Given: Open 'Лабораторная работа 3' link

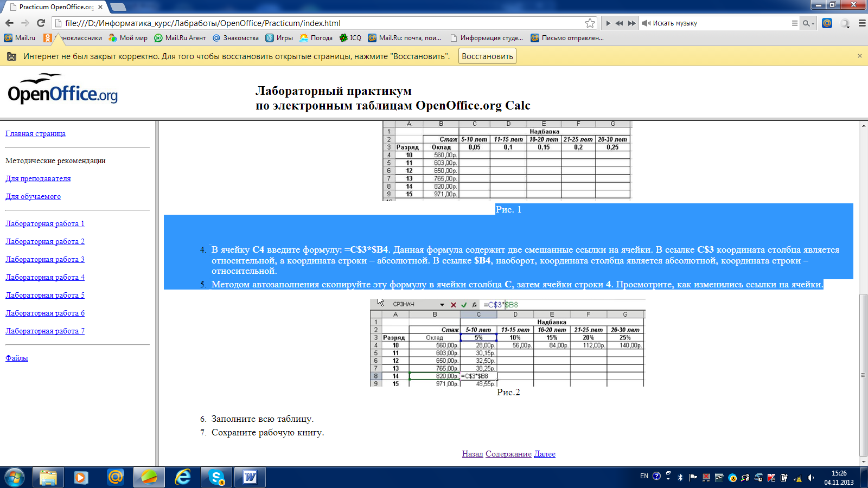Looking at the screenshot, I should pyautogui.click(x=45, y=259).
